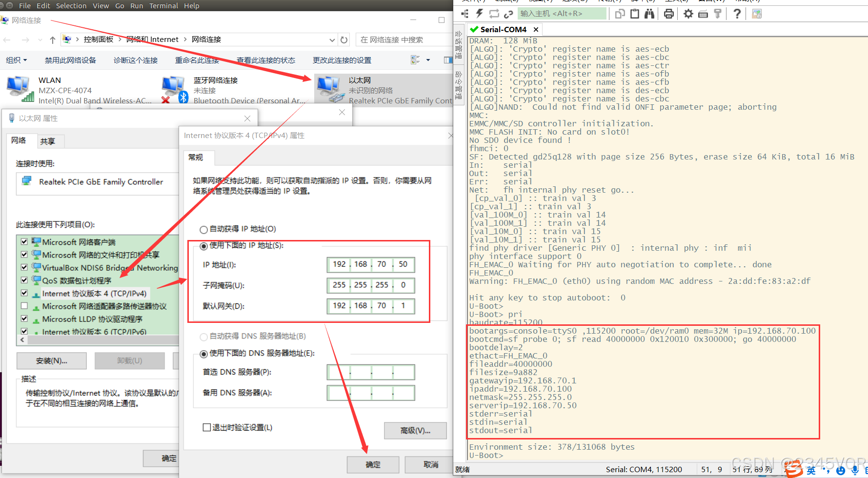Click the 安装(N)... button
The height and width of the screenshot is (478, 868).
[x=52, y=361]
